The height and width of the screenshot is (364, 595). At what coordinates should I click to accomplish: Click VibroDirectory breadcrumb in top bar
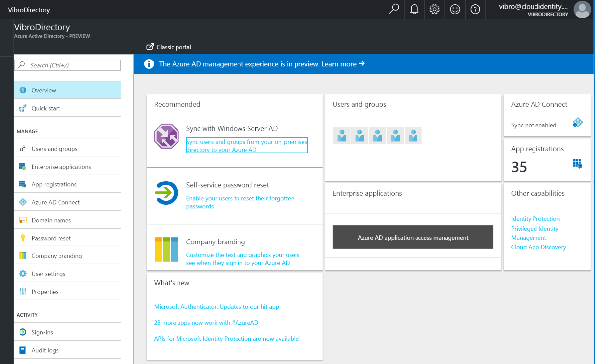point(29,10)
